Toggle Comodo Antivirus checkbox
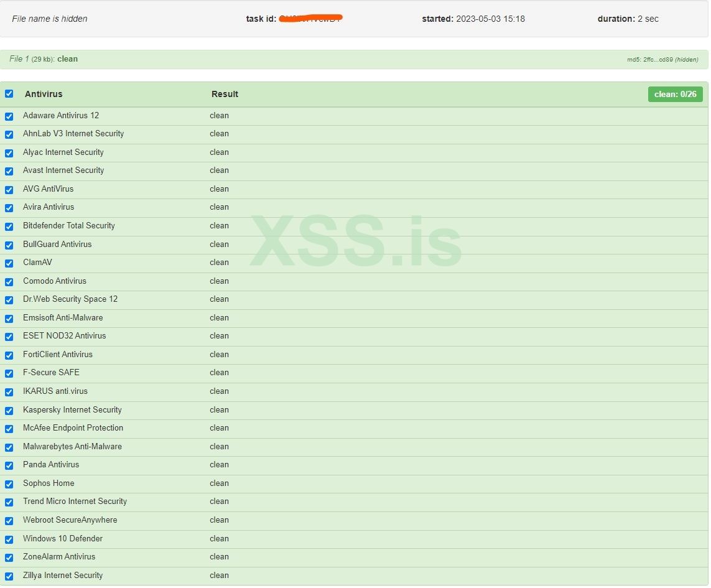The width and height of the screenshot is (711, 588). (x=9, y=282)
